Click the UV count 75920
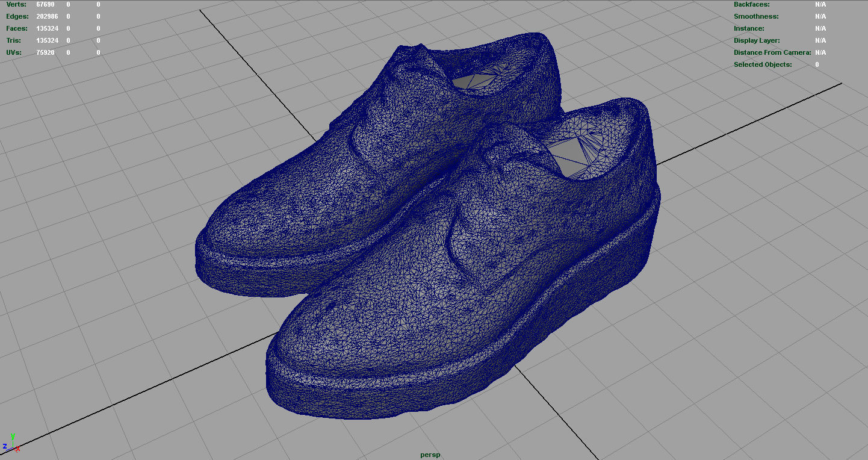The image size is (868, 460). click(46, 52)
